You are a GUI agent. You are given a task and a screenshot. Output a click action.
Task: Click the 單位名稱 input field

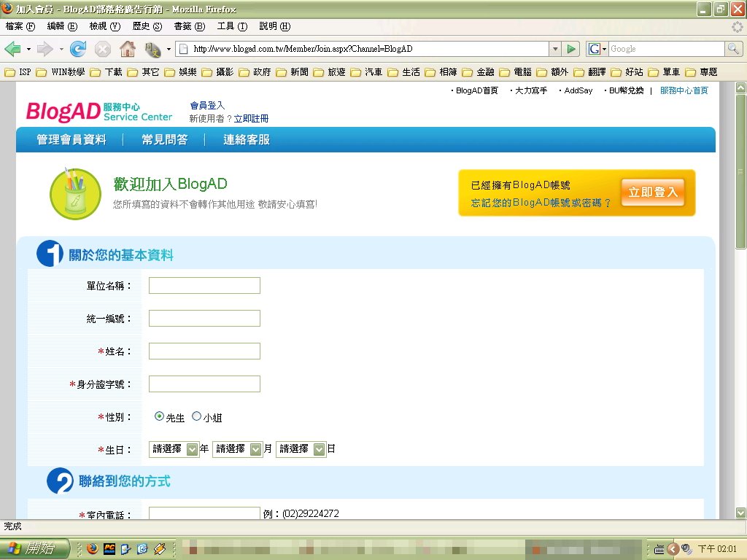pos(204,285)
